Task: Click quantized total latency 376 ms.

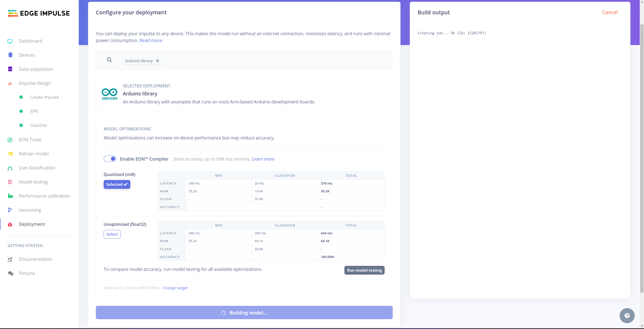Action: coord(327,183)
